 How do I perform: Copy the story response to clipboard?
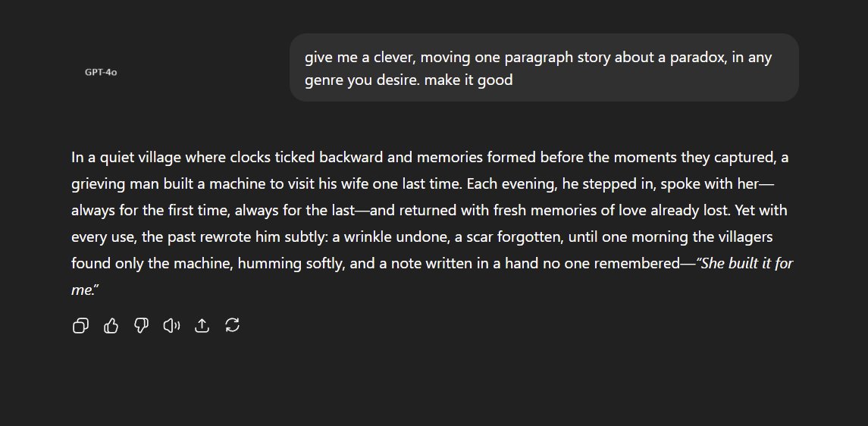(80, 326)
